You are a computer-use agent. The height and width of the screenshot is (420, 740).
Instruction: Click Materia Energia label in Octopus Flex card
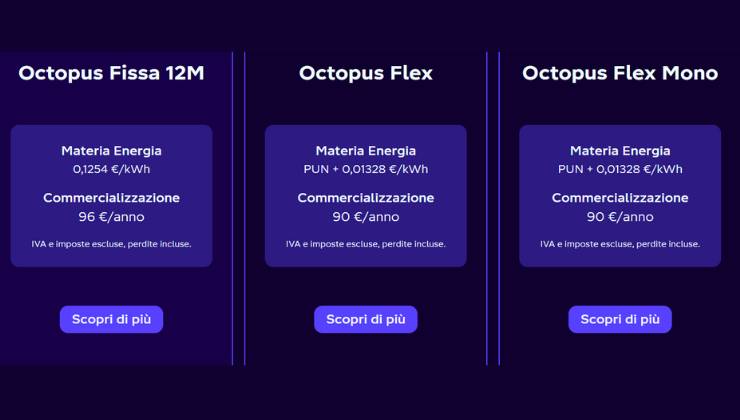[366, 151]
